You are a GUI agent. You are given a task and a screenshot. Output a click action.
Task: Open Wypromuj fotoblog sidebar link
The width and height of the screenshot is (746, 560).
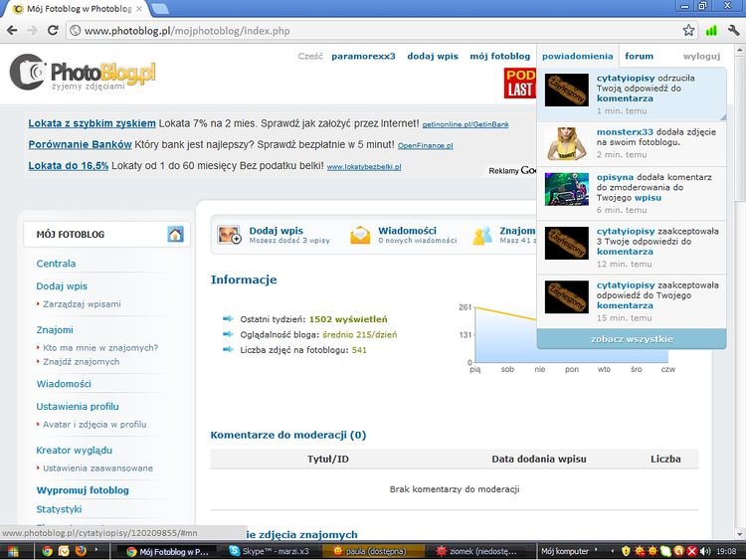(83, 490)
